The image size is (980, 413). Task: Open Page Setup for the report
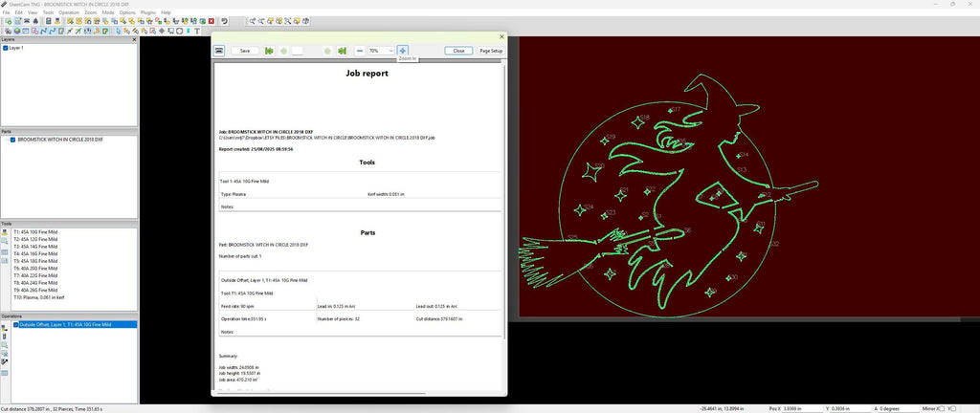491,51
